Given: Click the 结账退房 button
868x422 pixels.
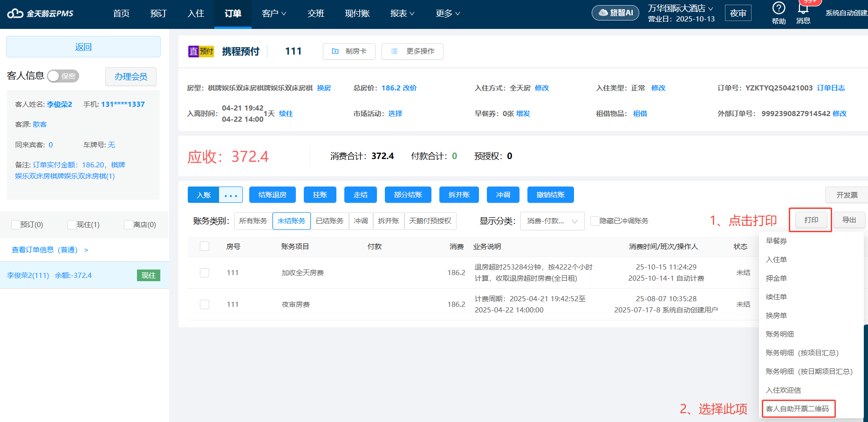Looking at the screenshot, I should [x=273, y=195].
